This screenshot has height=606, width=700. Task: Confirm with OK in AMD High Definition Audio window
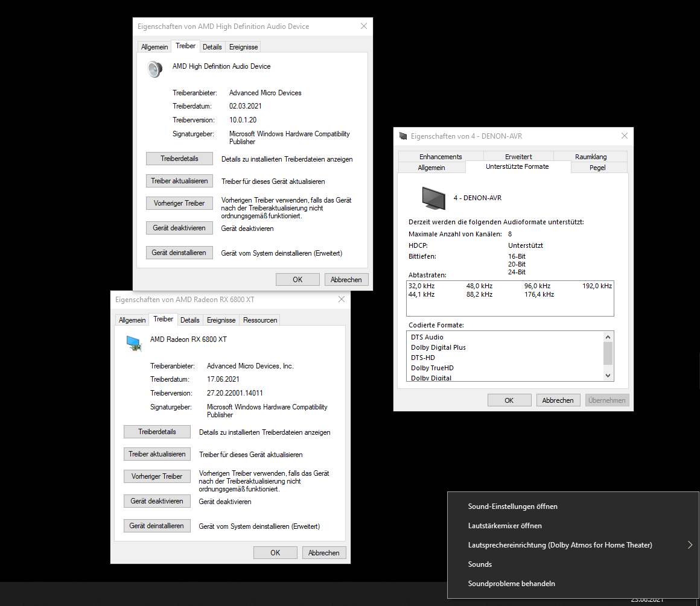tap(297, 279)
